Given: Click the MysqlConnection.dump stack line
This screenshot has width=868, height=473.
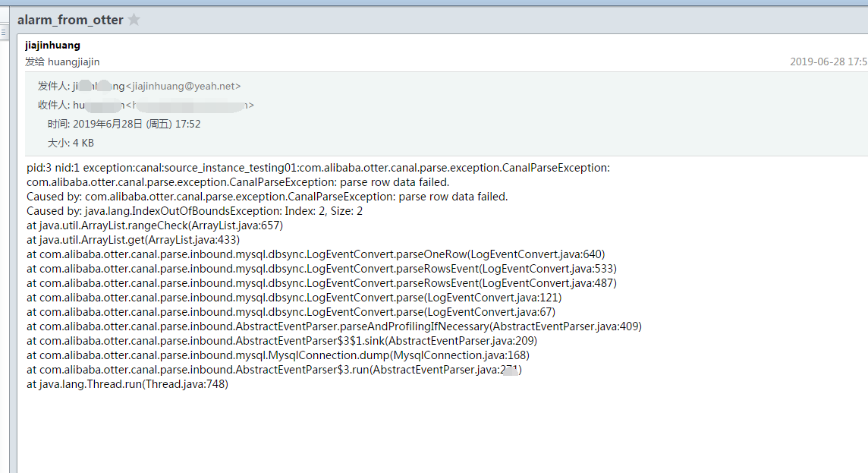Looking at the screenshot, I should (278, 355).
